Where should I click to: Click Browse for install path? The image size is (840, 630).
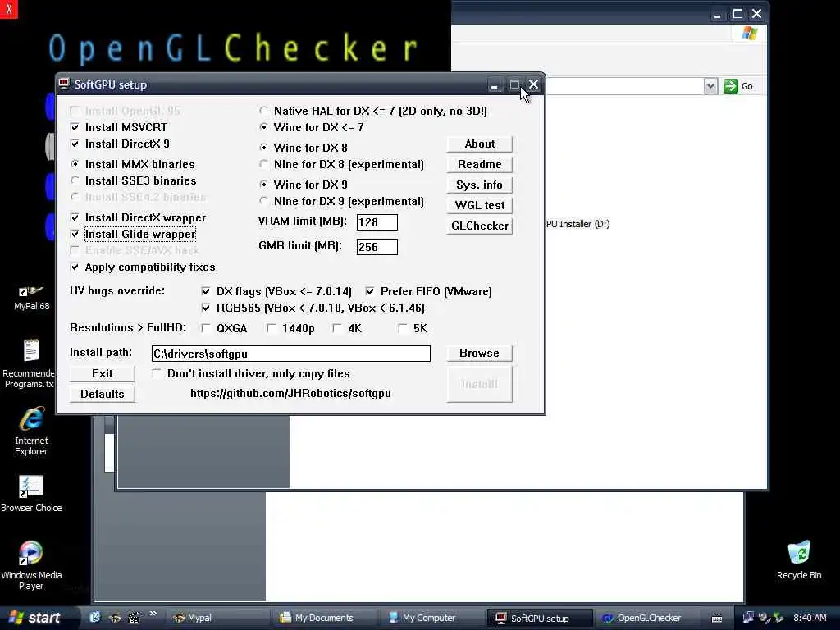pyautogui.click(x=479, y=353)
